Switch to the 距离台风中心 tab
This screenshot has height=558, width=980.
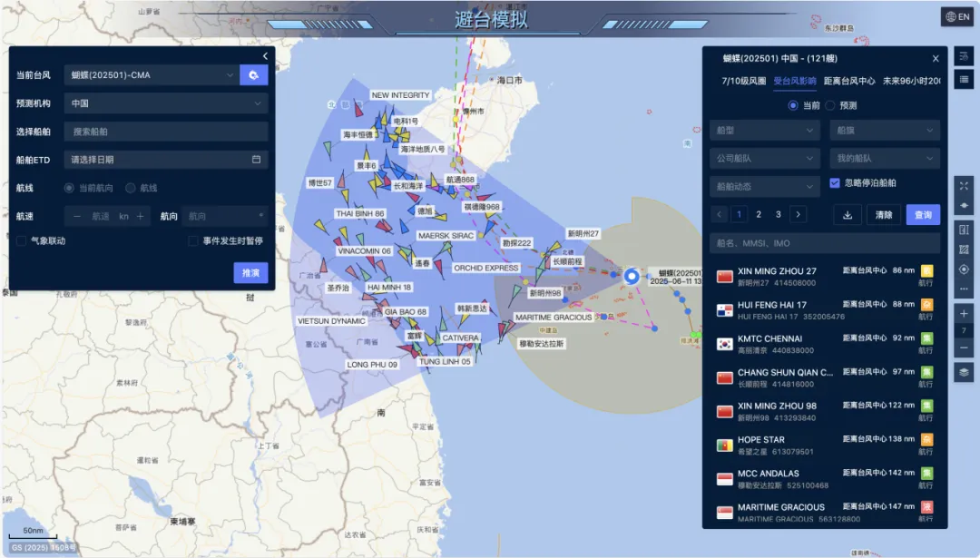(849, 81)
